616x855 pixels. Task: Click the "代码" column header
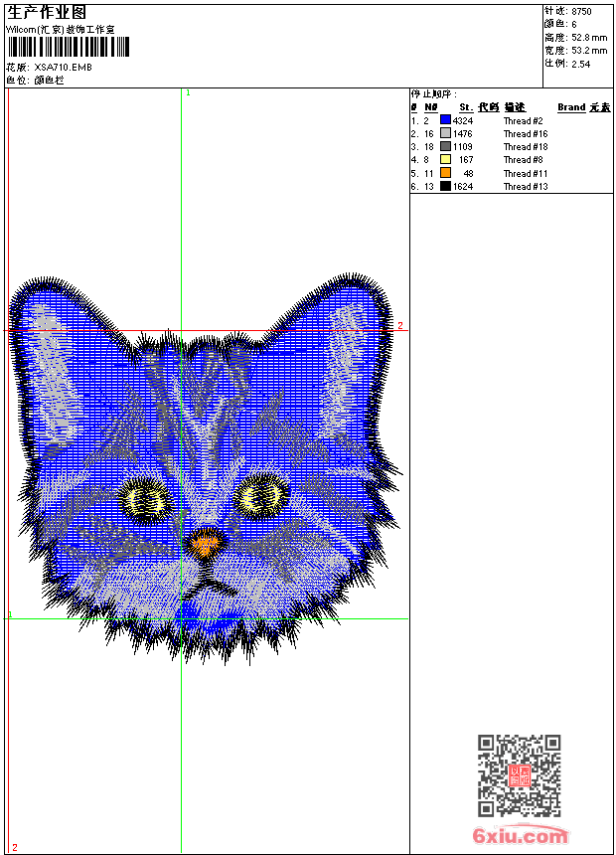point(489,107)
